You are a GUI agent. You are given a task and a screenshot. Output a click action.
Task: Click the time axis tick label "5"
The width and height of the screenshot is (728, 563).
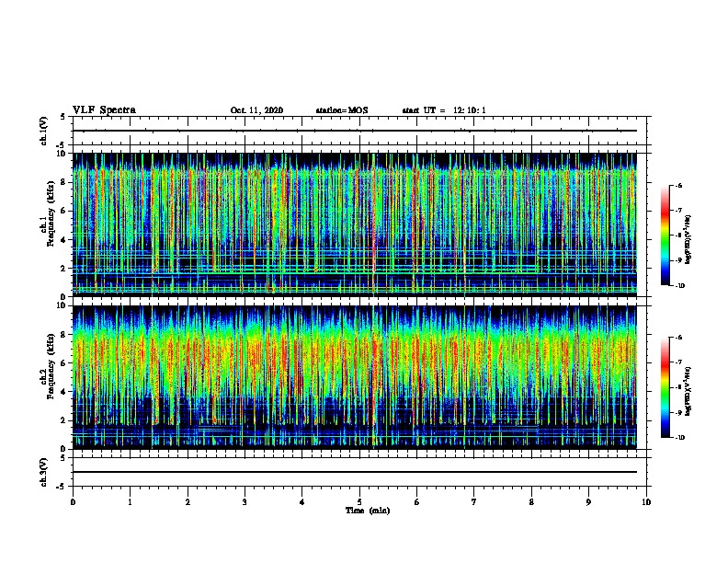[359, 502]
